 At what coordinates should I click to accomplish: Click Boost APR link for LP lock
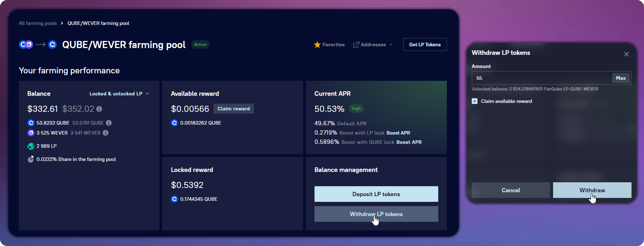coord(398,133)
